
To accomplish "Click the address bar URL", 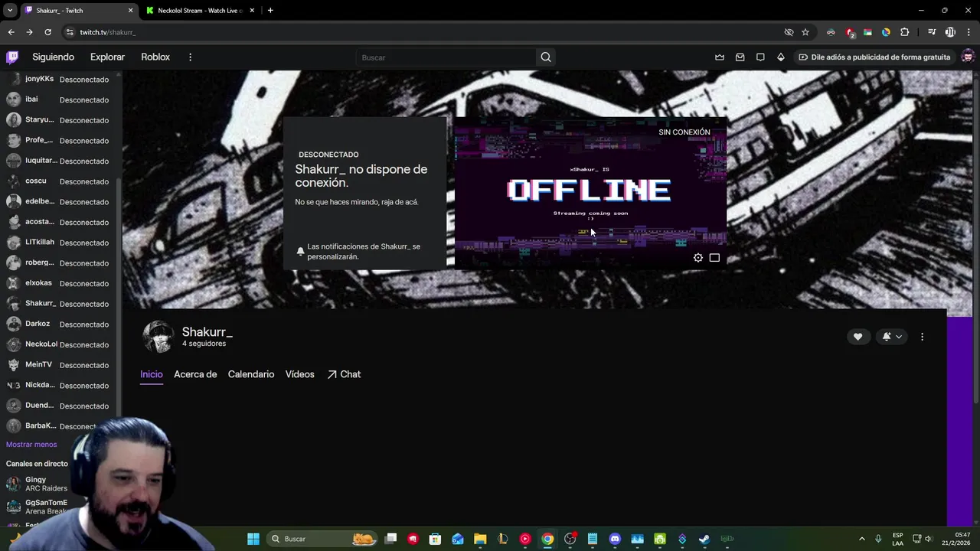I will click(x=108, y=32).
